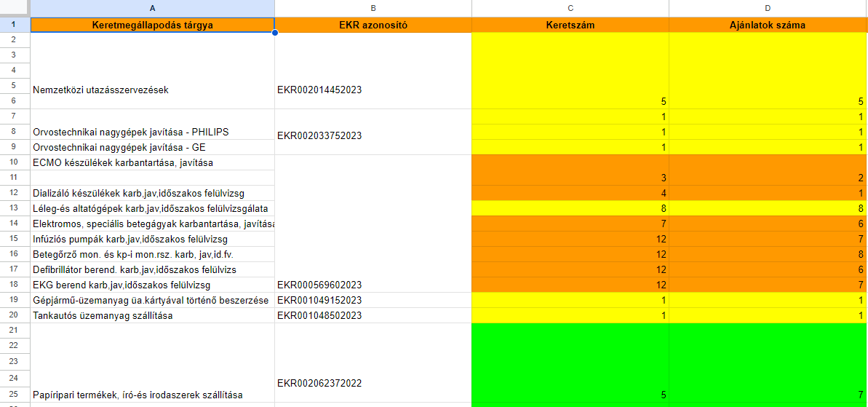The width and height of the screenshot is (868, 407).
Task: Select column D header
Action: [x=768, y=8]
